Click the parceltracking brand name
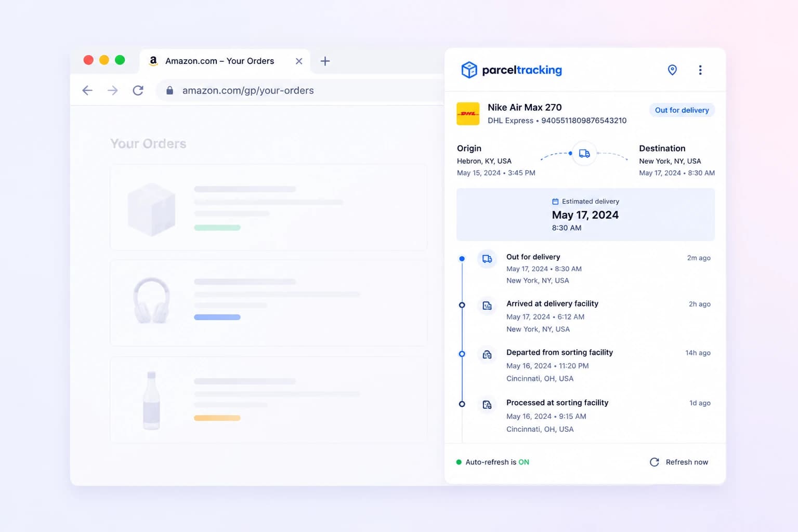This screenshot has width=798, height=532. point(522,70)
